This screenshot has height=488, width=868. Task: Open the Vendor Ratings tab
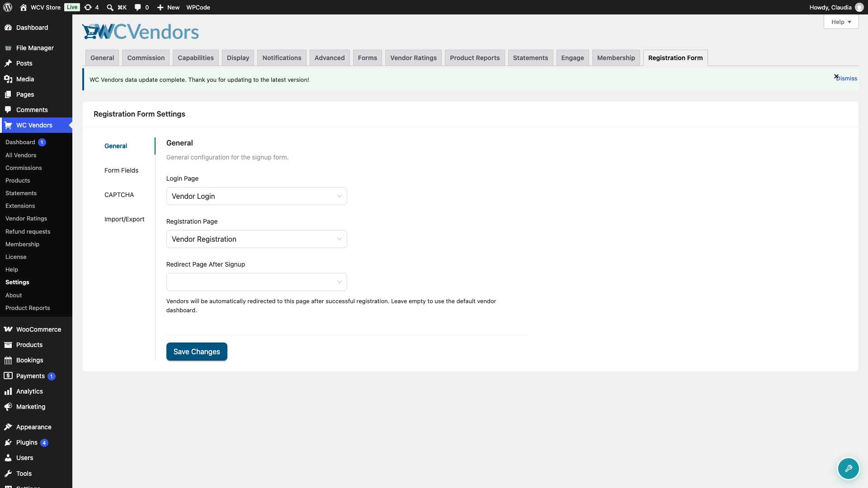pyautogui.click(x=414, y=58)
